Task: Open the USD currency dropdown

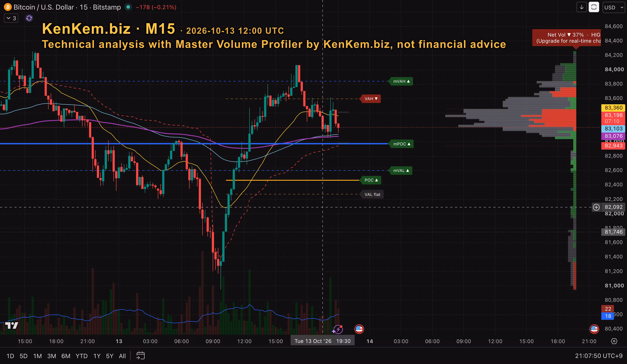Action: point(614,7)
